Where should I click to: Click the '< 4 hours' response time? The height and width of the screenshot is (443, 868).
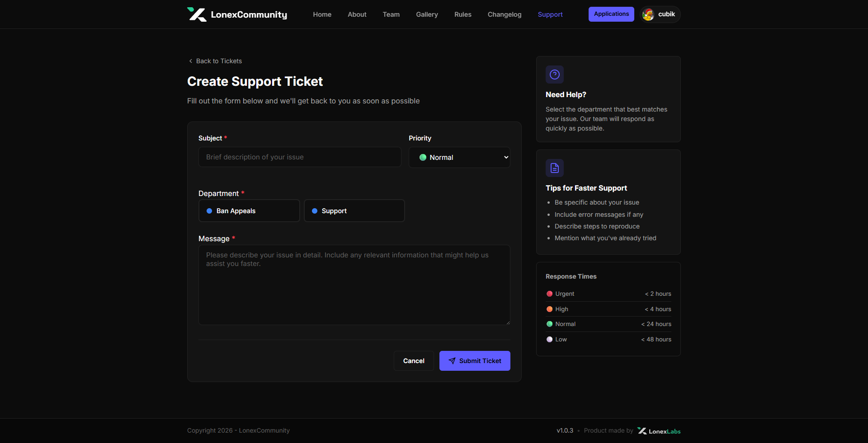pos(658,309)
